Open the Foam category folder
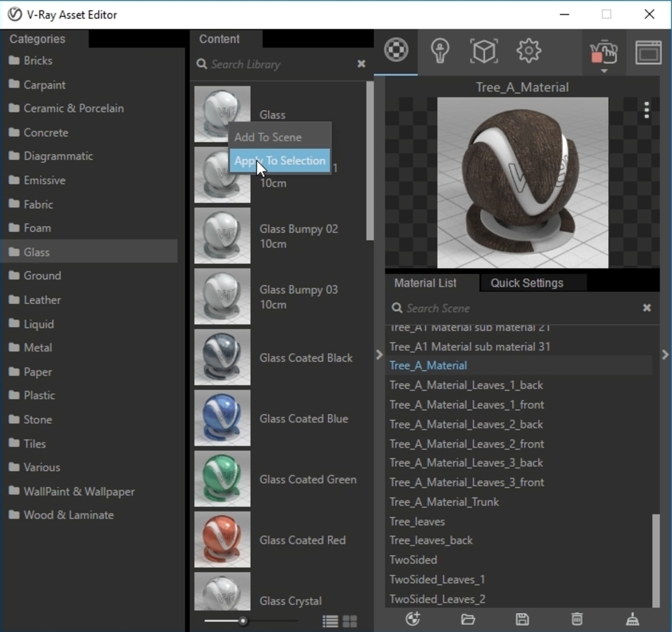This screenshot has height=632, width=672. (30, 228)
